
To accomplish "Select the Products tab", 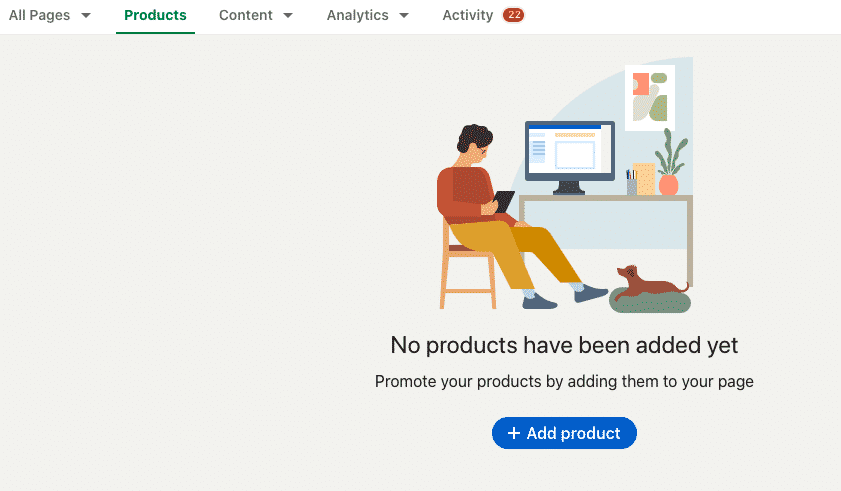I will click(155, 16).
